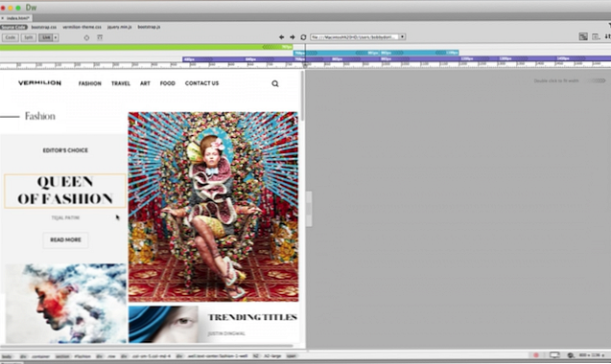The width and height of the screenshot is (611, 364).
Task: Click the TRENDING TITLES heading
Action: click(x=252, y=317)
